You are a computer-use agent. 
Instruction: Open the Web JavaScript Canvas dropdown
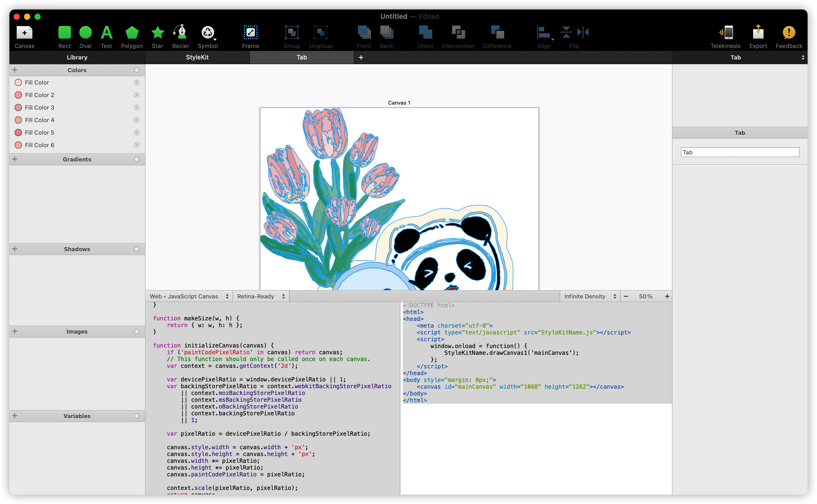click(x=189, y=296)
